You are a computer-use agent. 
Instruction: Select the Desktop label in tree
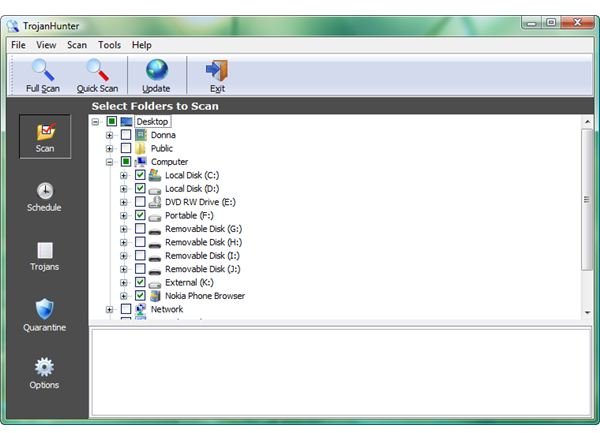pos(152,122)
